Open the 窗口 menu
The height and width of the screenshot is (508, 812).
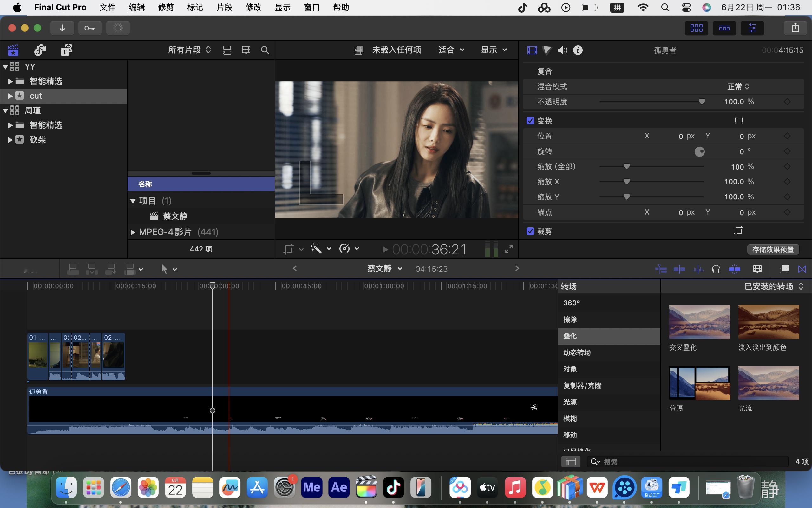pyautogui.click(x=312, y=7)
